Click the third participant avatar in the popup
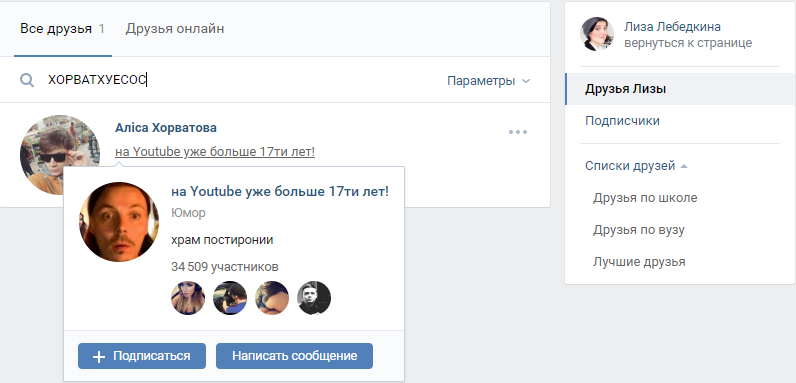This screenshot has width=796, height=383. pos(272,298)
